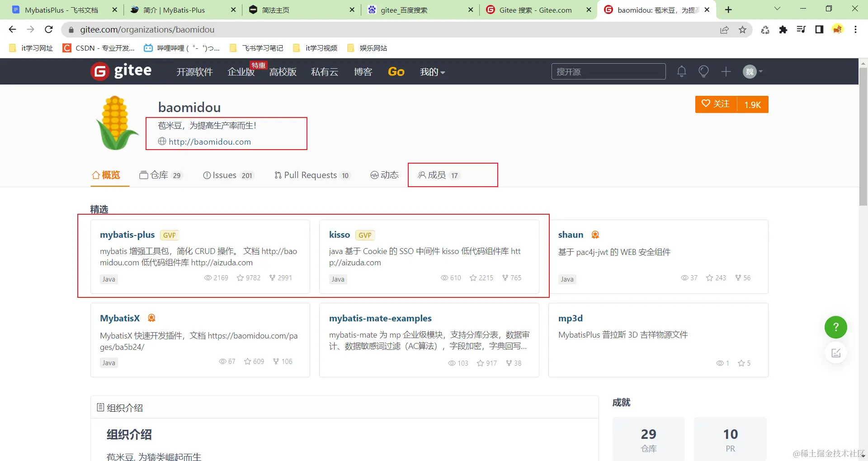Open 开源软件 navigation item

194,72
